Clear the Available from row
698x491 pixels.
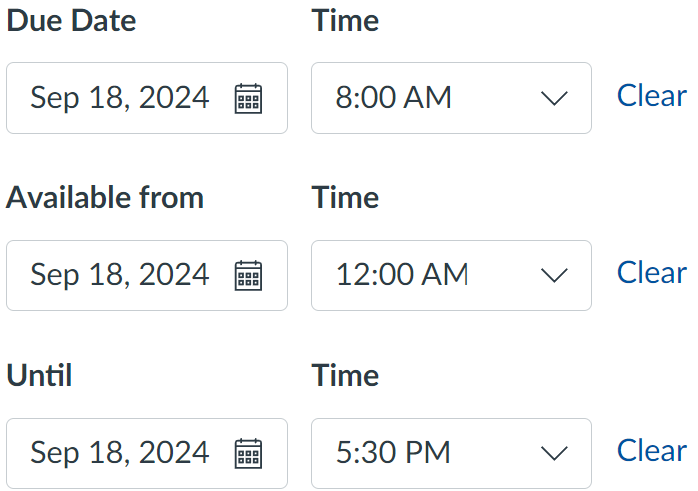pyautogui.click(x=651, y=273)
